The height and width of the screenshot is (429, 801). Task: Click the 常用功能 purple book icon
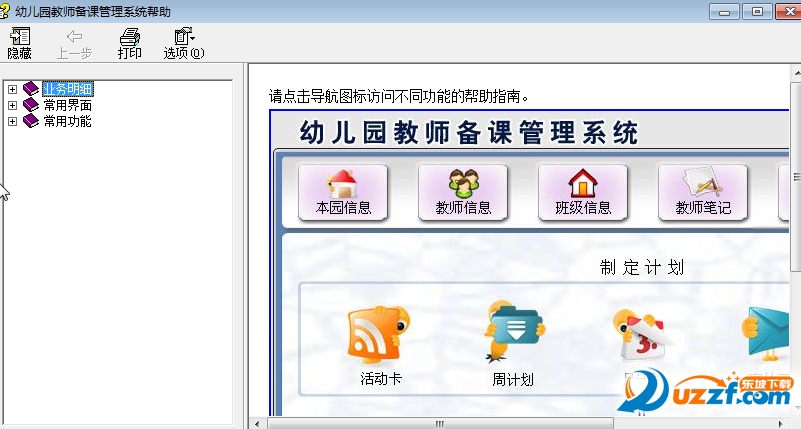[31, 121]
